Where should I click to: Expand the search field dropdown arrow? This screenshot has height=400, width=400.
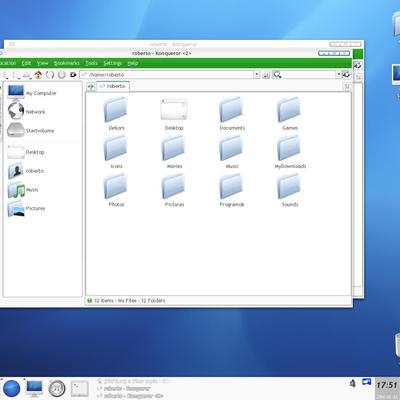(338, 74)
